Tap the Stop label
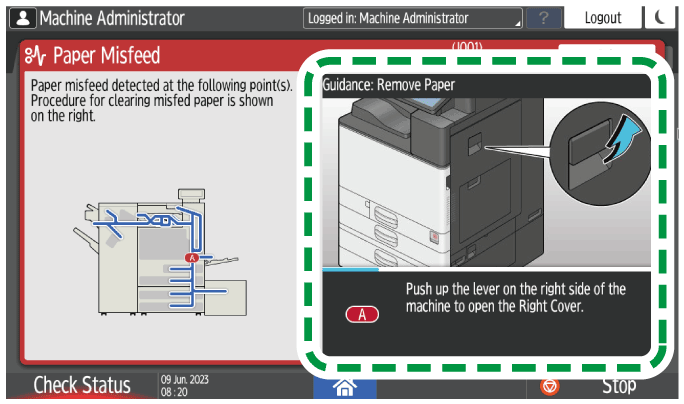Image resolution: width=684 pixels, height=404 pixels. pos(619,386)
